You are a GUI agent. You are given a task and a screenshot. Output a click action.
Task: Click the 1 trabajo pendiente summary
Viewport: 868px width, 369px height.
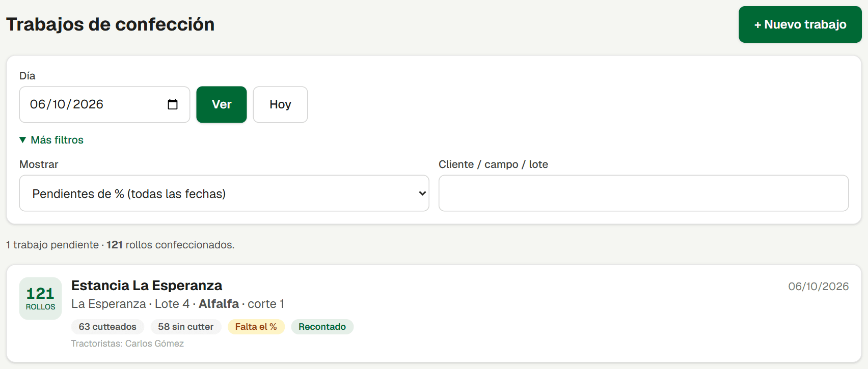coord(120,245)
